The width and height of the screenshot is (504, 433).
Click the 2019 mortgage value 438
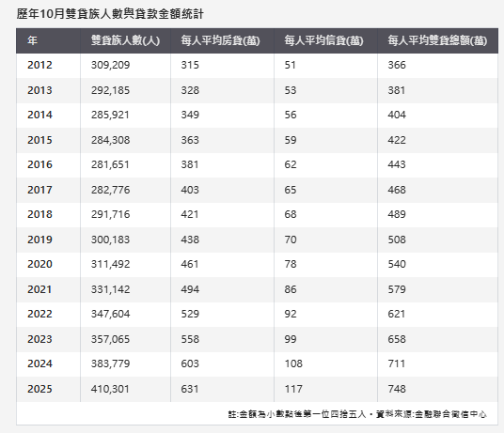tap(190, 240)
